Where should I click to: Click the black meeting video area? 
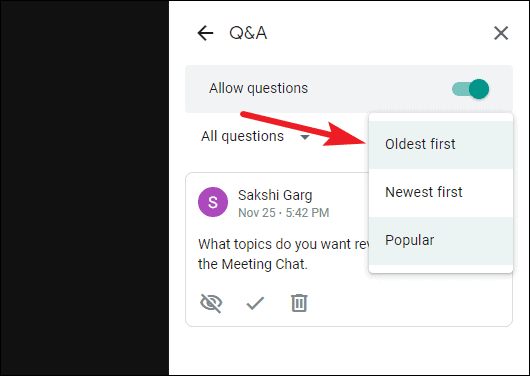click(x=85, y=188)
